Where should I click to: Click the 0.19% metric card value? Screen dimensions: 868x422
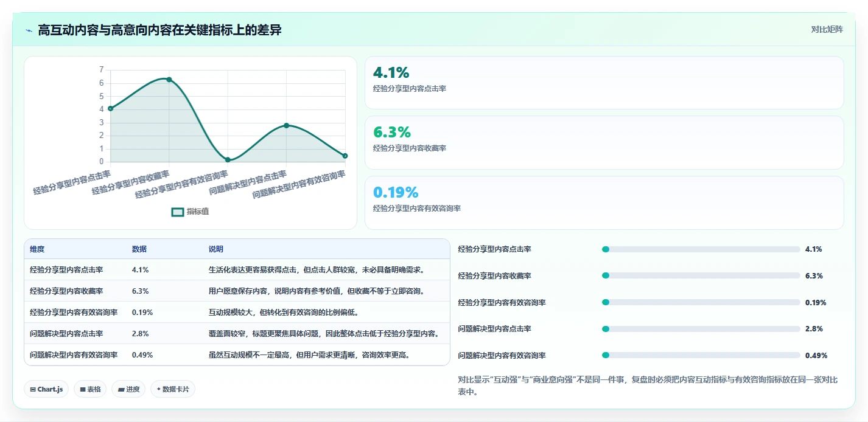coord(396,193)
